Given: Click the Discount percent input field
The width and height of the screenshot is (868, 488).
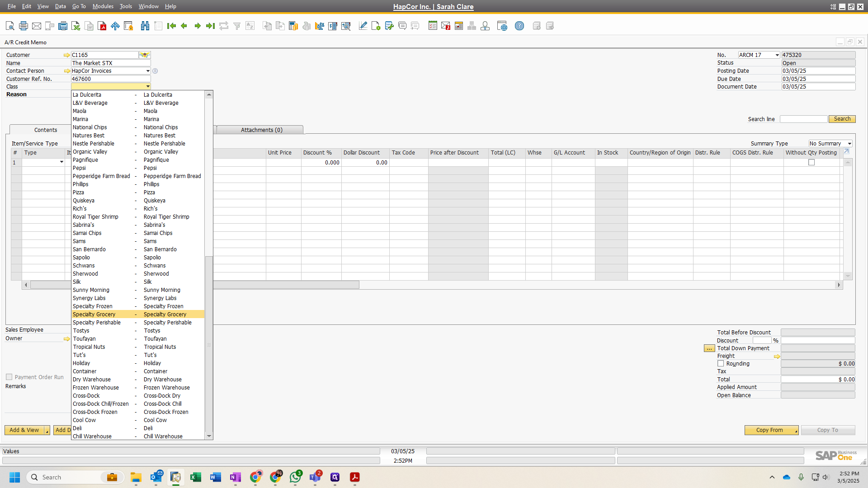Looking at the screenshot, I should click(x=762, y=341).
